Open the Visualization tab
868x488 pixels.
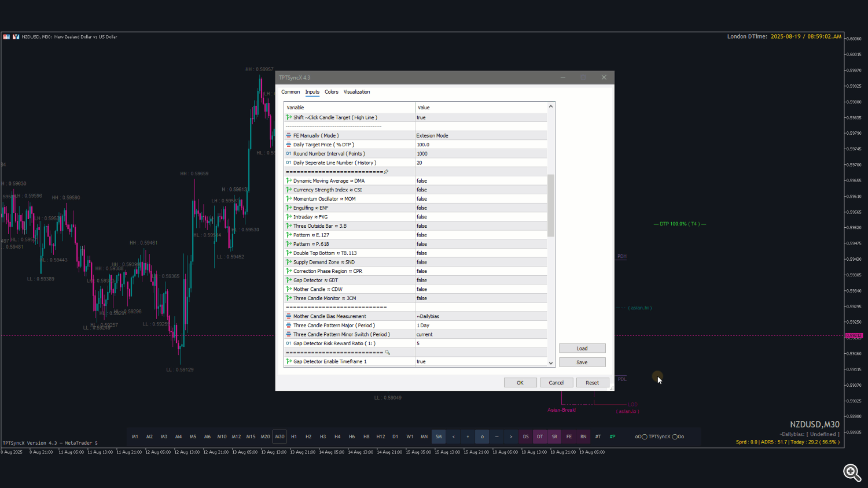click(x=356, y=92)
